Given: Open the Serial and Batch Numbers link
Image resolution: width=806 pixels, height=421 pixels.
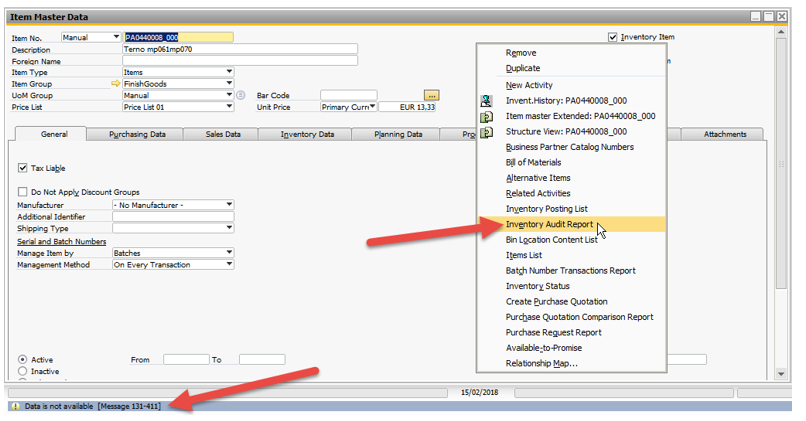Looking at the screenshot, I should click(x=61, y=242).
